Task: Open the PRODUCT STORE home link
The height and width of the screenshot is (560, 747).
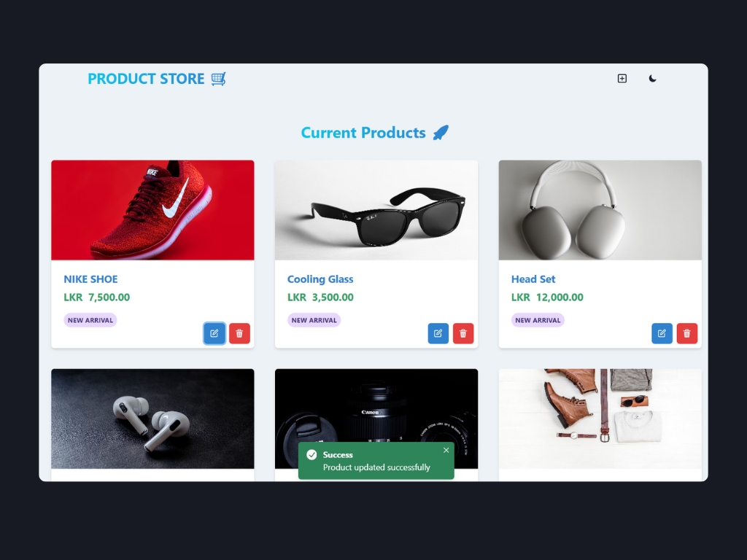Action: pos(146,79)
